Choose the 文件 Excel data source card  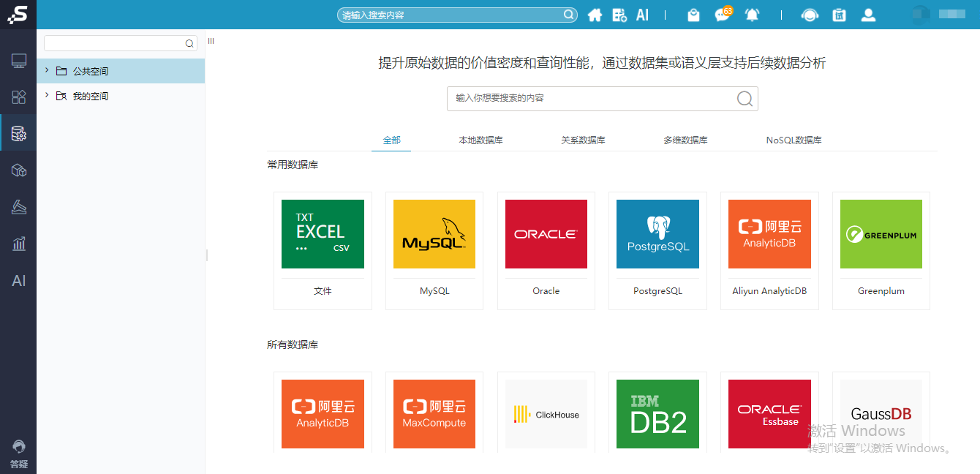(x=323, y=251)
